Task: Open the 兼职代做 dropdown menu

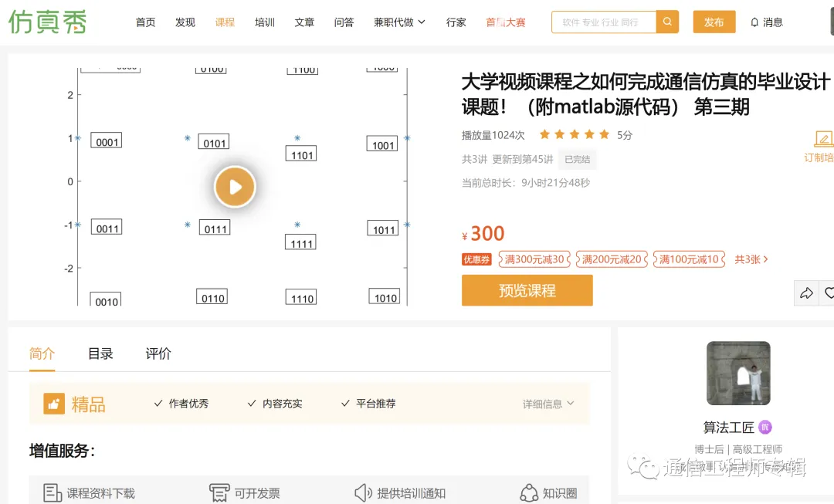Action: (x=399, y=22)
